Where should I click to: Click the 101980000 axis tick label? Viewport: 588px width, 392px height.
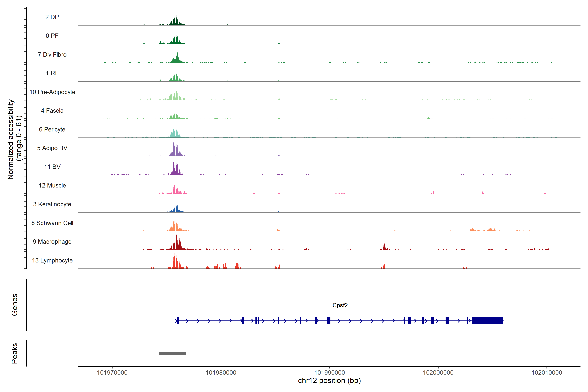pyautogui.click(x=221, y=373)
